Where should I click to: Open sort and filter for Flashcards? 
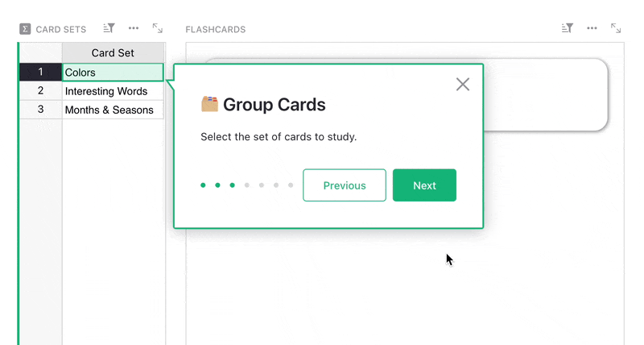(x=568, y=28)
